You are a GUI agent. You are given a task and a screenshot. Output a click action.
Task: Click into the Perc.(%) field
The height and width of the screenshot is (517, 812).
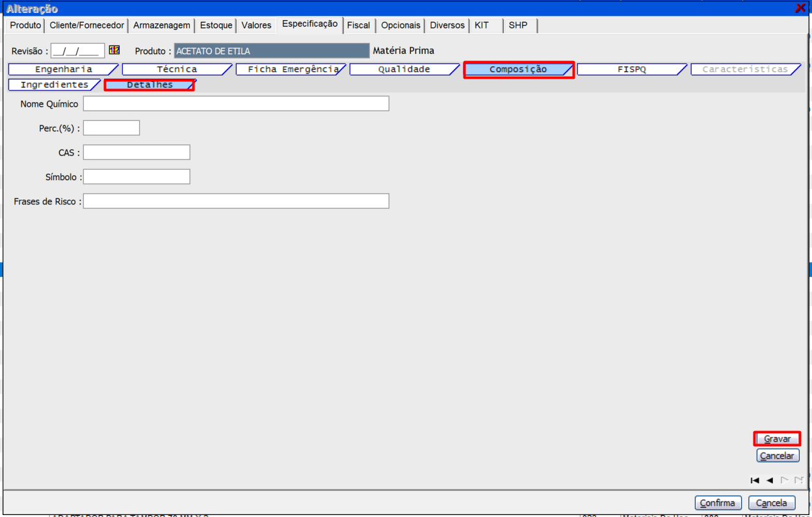111,128
